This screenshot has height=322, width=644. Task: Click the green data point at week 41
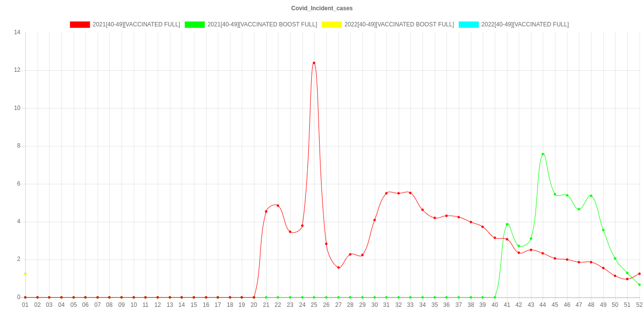click(x=507, y=224)
